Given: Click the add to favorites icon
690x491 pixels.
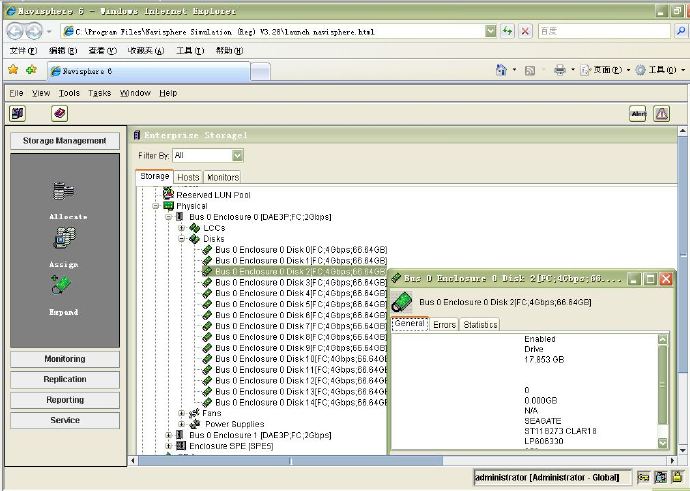Looking at the screenshot, I should pyautogui.click(x=31, y=70).
